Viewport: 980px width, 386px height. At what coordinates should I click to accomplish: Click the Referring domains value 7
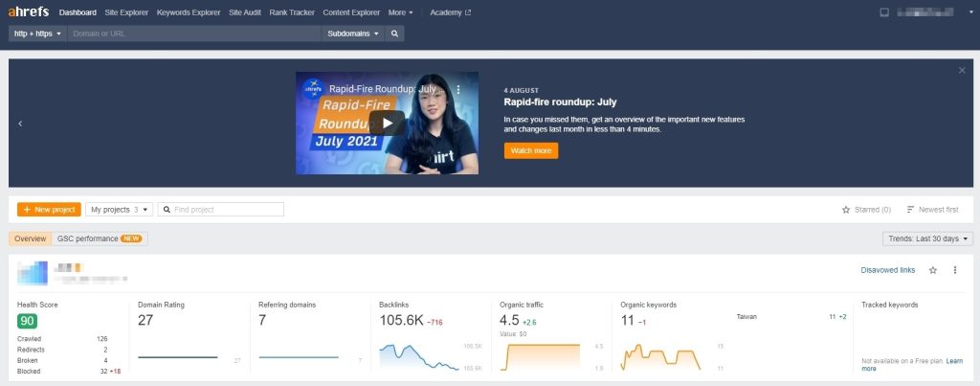[262, 320]
